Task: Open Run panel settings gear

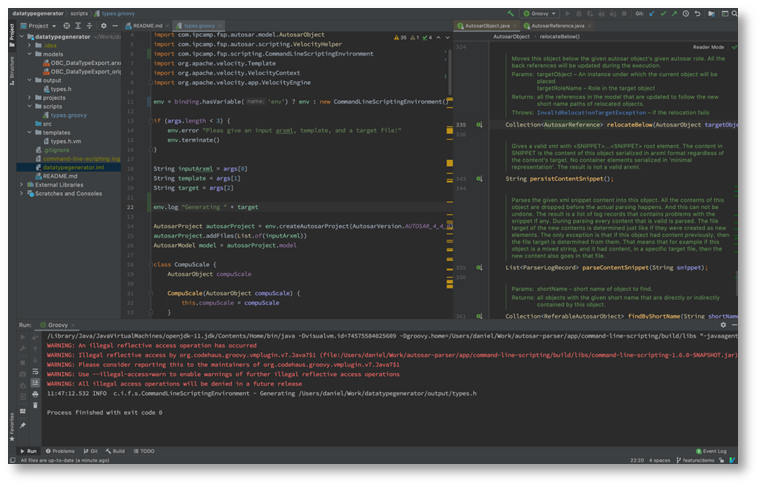Action: point(723,325)
